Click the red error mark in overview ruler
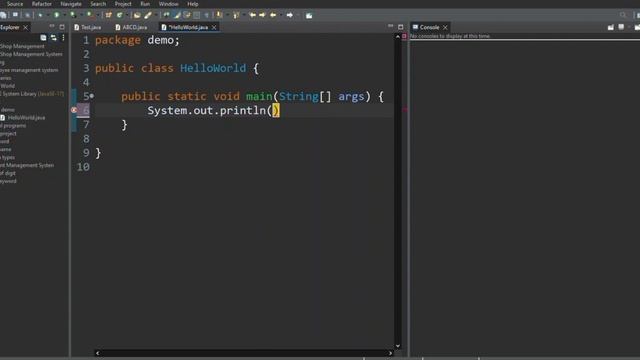 click(405, 109)
